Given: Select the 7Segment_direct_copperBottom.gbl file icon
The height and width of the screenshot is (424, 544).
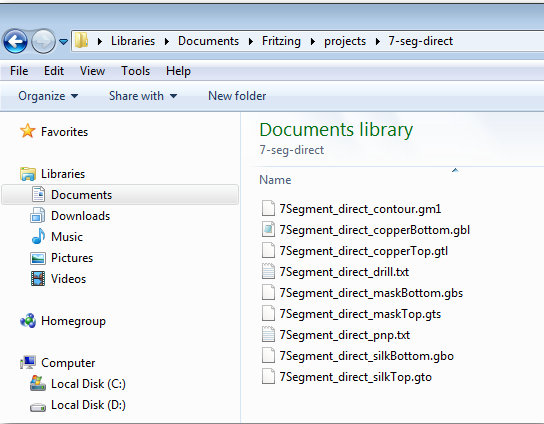Looking at the screenshot, I should click(x=268, y=230).
